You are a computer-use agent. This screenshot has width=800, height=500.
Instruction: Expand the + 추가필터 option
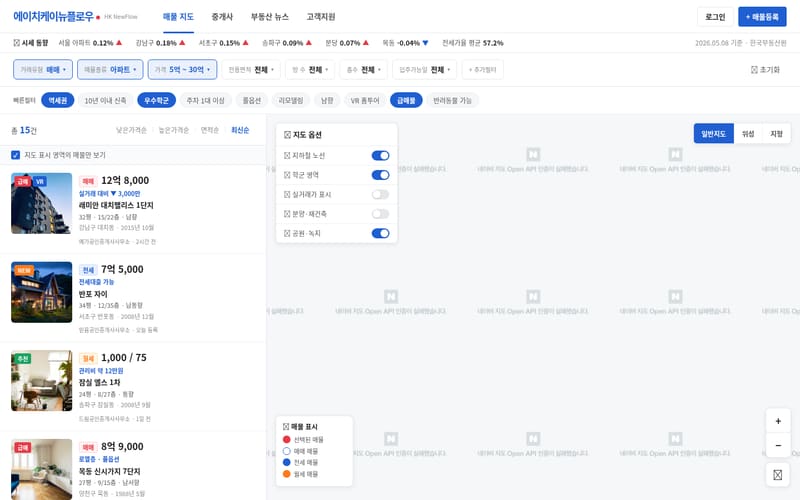coord(482,69)
